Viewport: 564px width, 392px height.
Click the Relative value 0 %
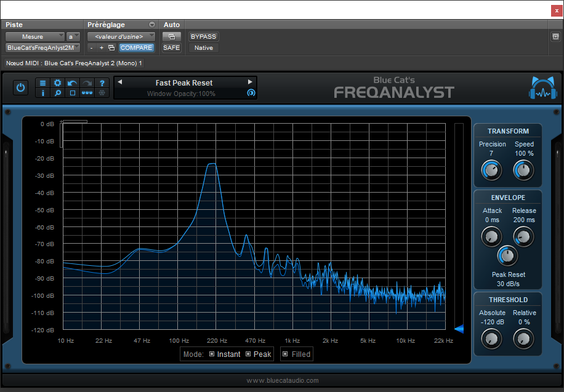pyautogui.click(x=524, y=322)
